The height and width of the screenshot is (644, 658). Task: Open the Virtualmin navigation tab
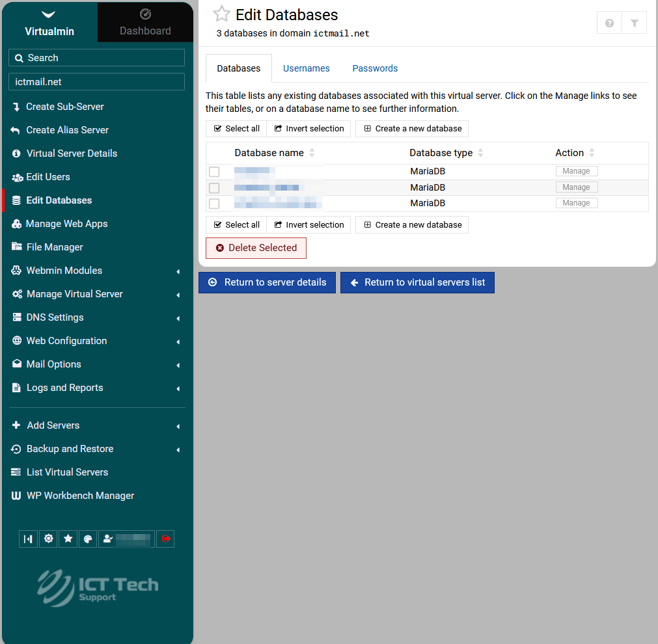tap(49, 22)
